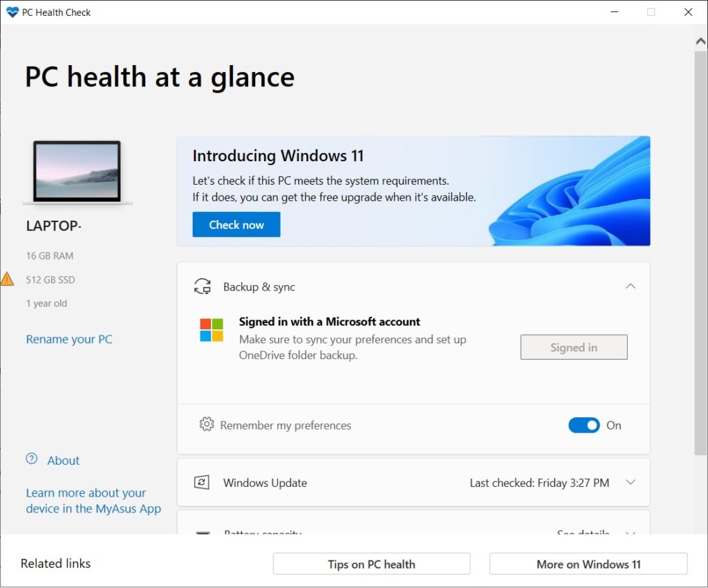Open Tips on PC health
This screenshot has width=708, height=588.
coord(371,564)
